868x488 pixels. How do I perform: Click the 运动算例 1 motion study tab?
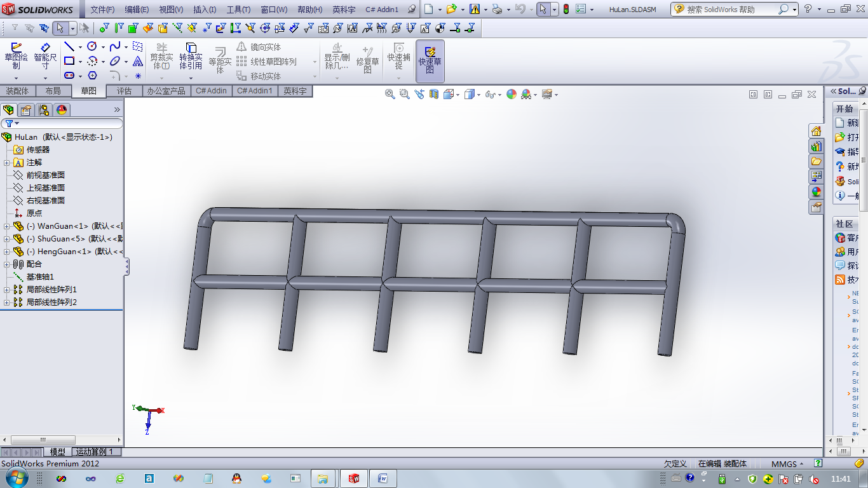tap(94, 452)
